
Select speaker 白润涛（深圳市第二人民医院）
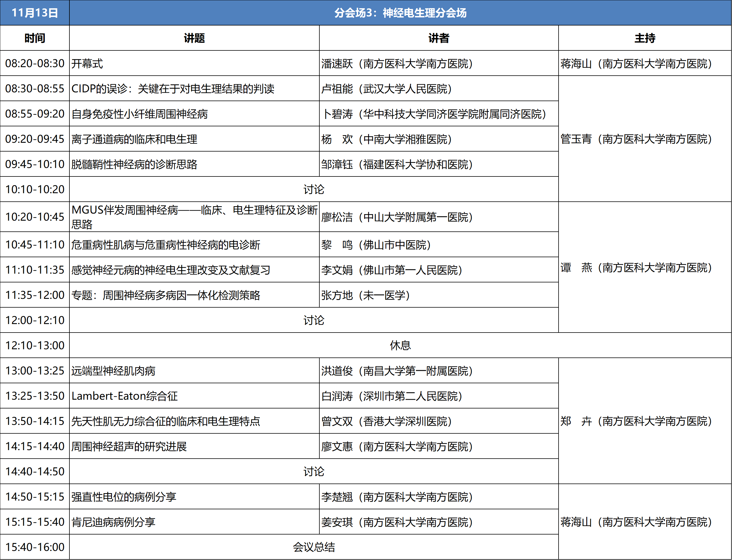[439, 396]
